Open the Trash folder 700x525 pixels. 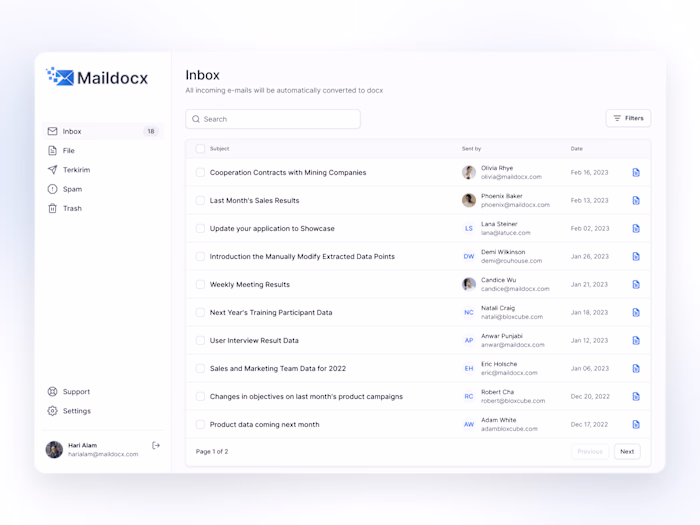65,208
